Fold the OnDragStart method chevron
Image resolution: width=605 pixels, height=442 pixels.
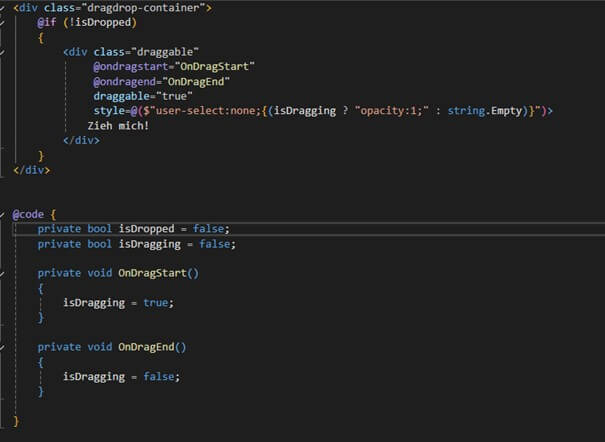[2, 274]
